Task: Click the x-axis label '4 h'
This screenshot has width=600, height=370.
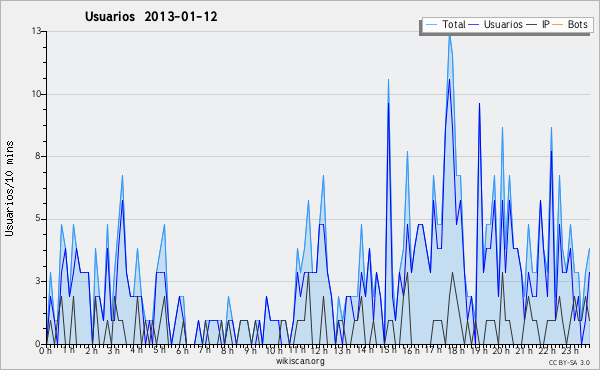Action: pos(137,350)
